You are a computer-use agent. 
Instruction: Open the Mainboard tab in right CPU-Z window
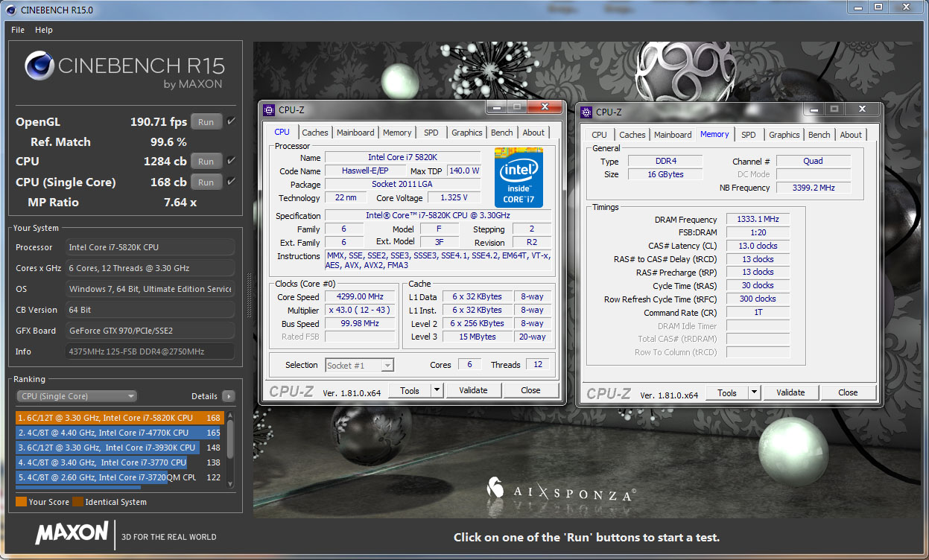[673, 135]
